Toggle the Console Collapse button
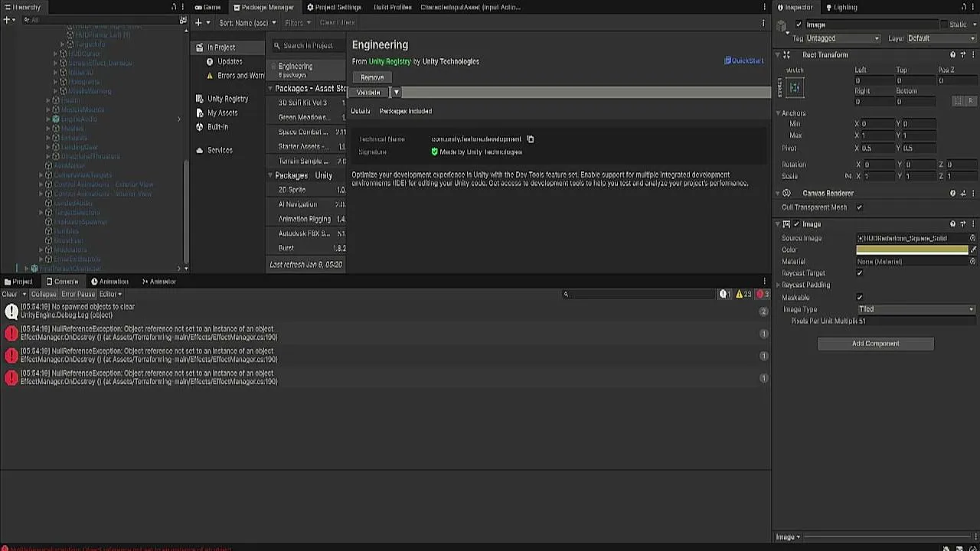Screen dimensions: 980x551 (44, 294)
